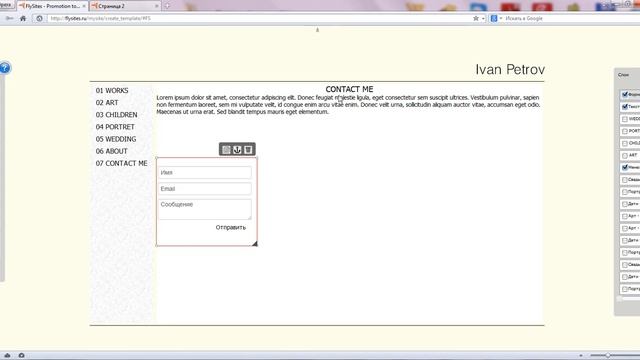This screenshot has height=360, width=640.
Task: Check the CHILD layer checkbox
Action: click(625, 144)
